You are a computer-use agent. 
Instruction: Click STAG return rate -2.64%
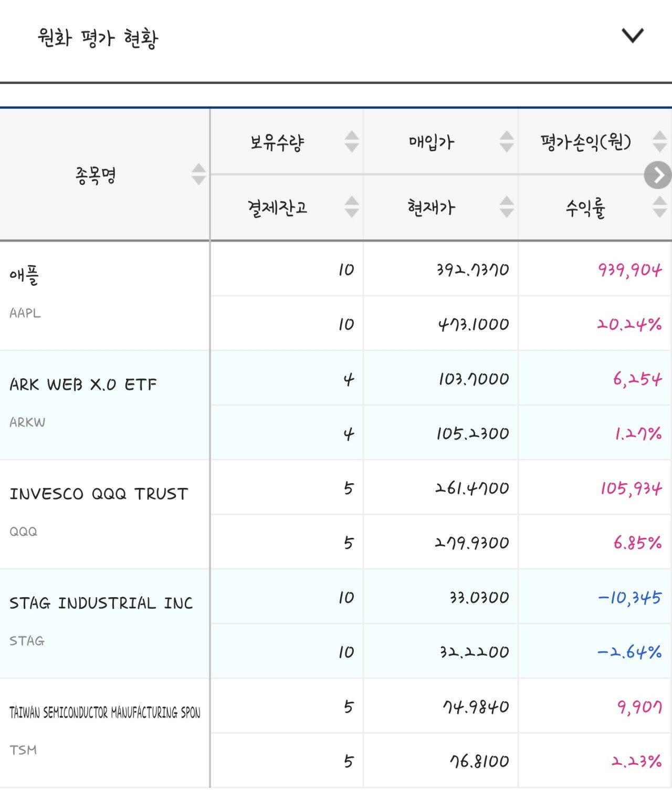click(x=629, y=652)
